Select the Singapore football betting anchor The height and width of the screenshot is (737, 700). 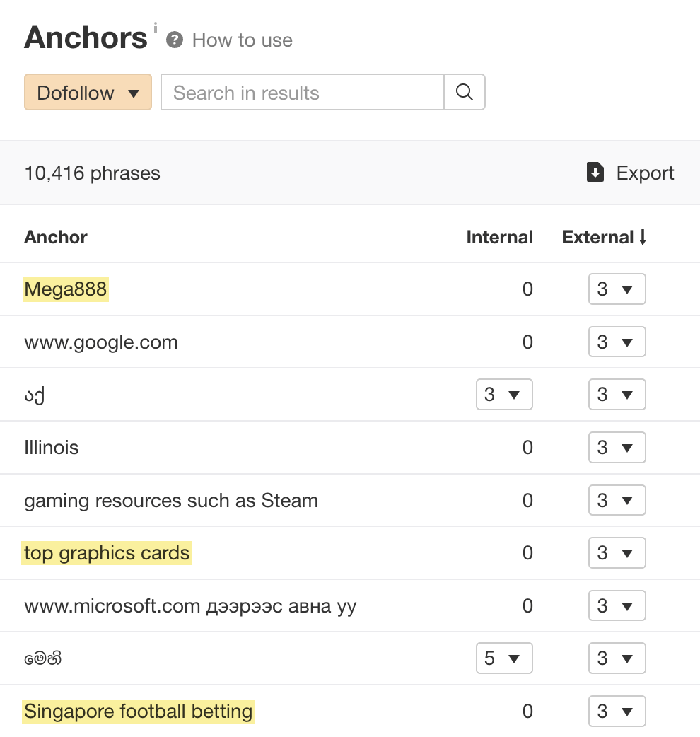138,712
